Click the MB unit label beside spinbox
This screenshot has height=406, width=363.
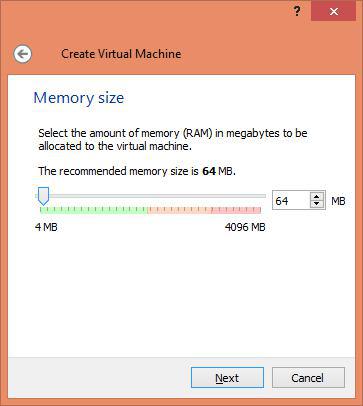click(338, 201)
